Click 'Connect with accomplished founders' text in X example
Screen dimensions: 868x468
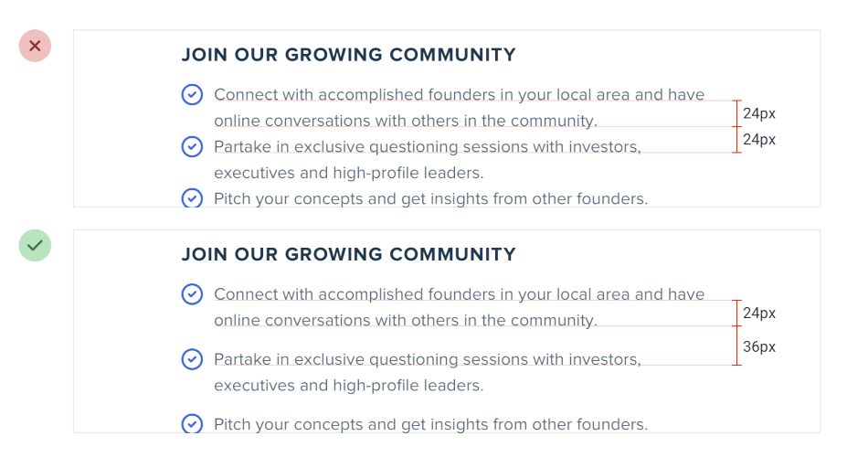(459, 94)
